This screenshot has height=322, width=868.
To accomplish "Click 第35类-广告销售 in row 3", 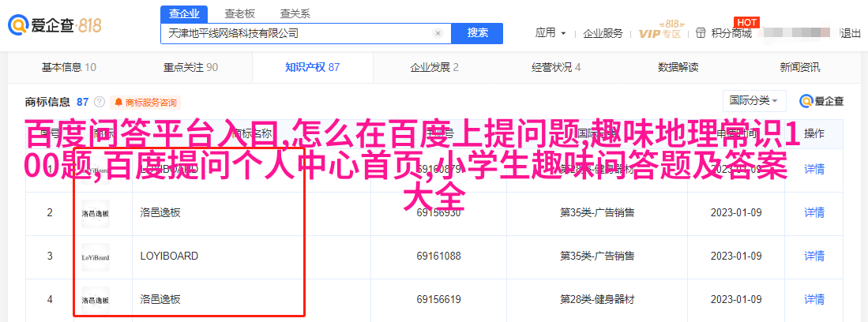I will pos(597,256).
